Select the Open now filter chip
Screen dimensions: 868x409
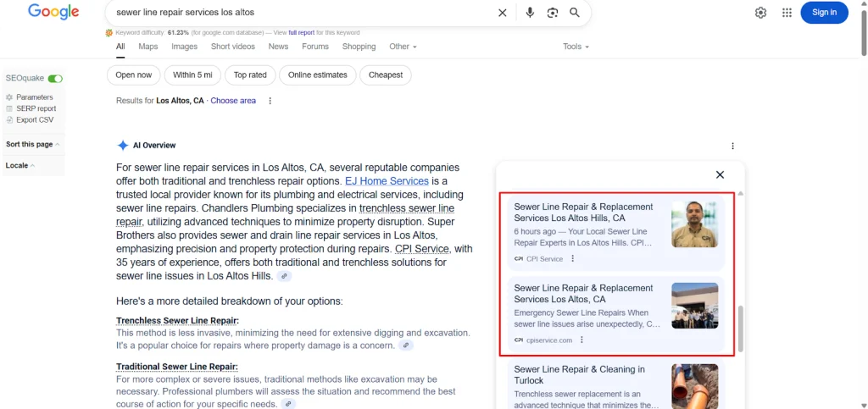coord(133,75)
